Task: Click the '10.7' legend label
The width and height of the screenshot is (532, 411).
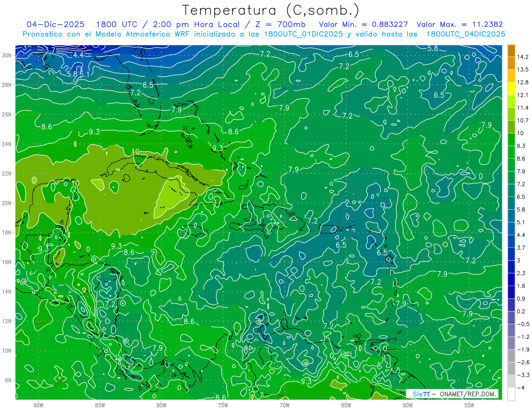Action: pyautogui.click(x=523, y=121)
